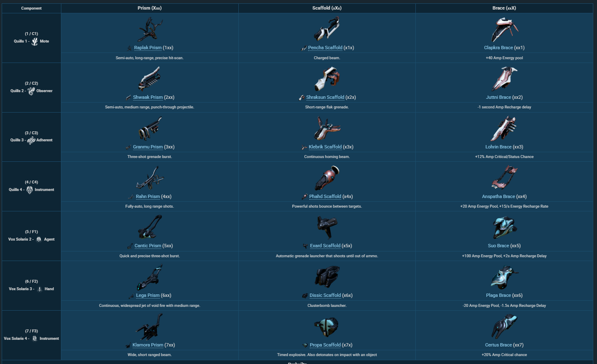
Task: Click the Vox Solaris Hand rank emblem
Action: tap(40, 289)
